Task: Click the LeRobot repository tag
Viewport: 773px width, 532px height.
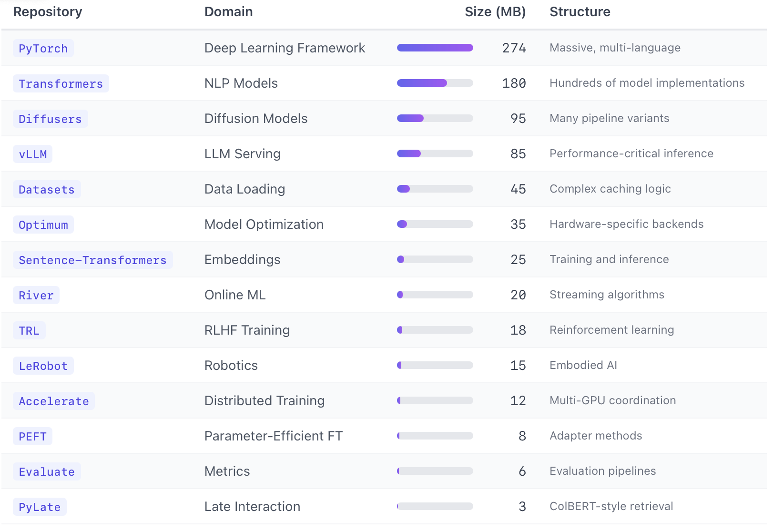Action: click(x=43, y=366)
